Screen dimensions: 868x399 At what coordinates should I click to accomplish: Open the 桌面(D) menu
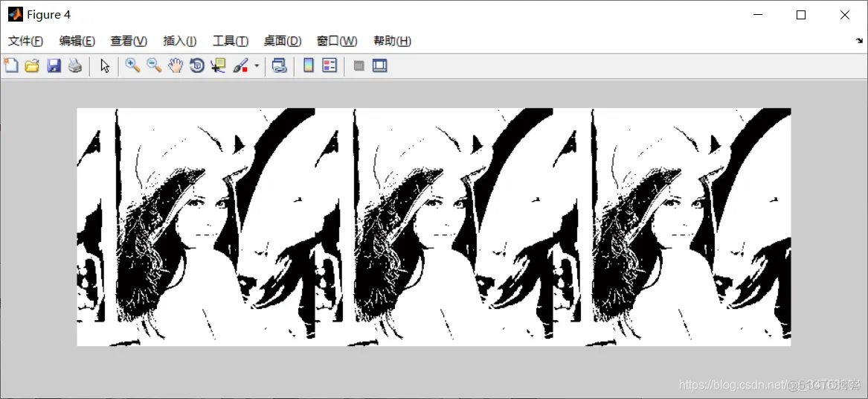coord(283,41)
